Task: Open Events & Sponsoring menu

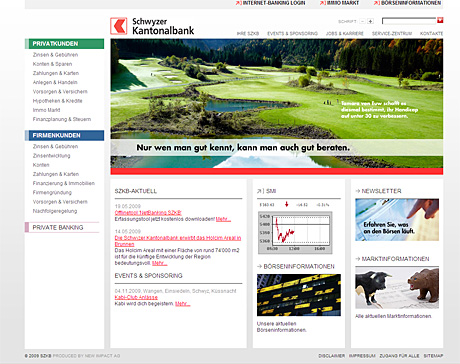Action: 292,34
